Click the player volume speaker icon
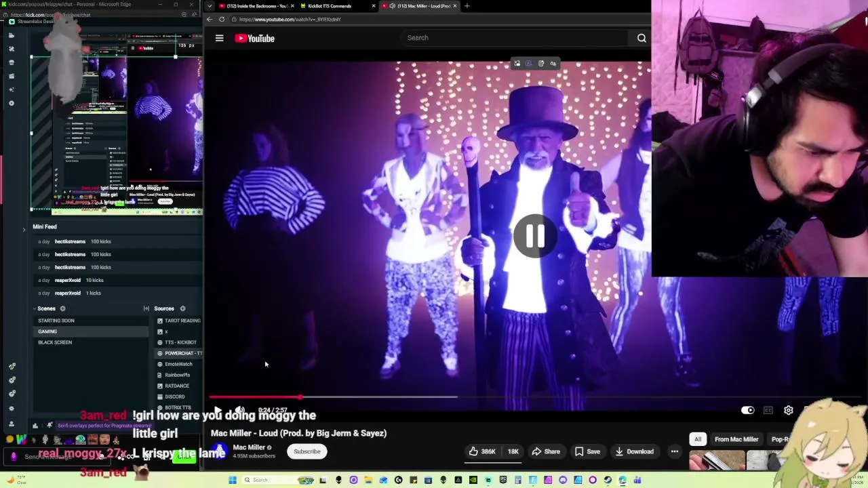This screenshot has height=488, width=868. tap(239, 410)
